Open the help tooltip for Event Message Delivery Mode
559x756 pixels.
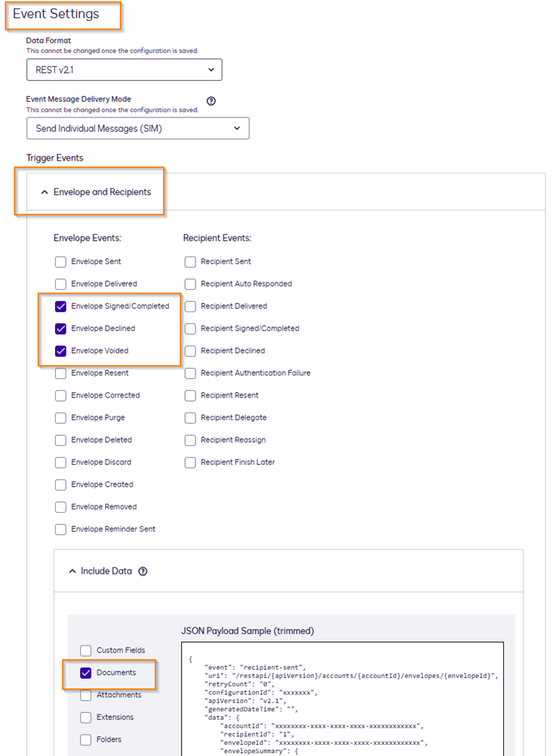click(211, 101)
